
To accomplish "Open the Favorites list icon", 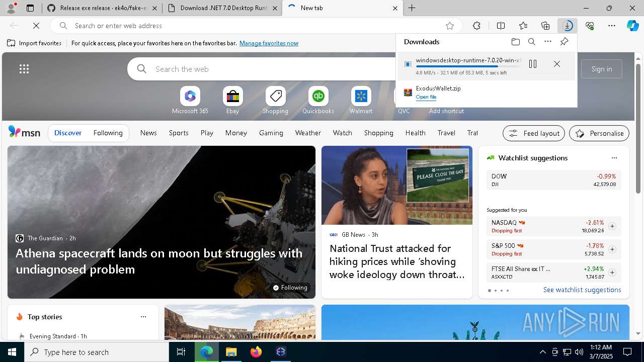I will pos(523,26).
